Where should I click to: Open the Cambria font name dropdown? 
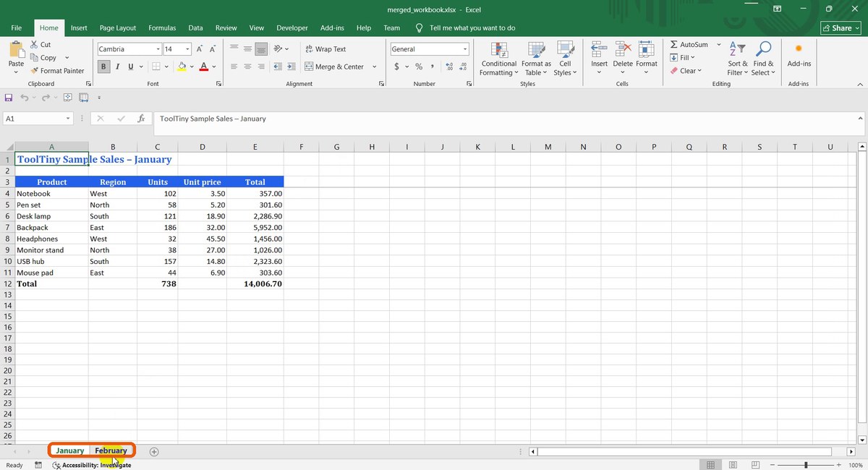click(158, 49)
